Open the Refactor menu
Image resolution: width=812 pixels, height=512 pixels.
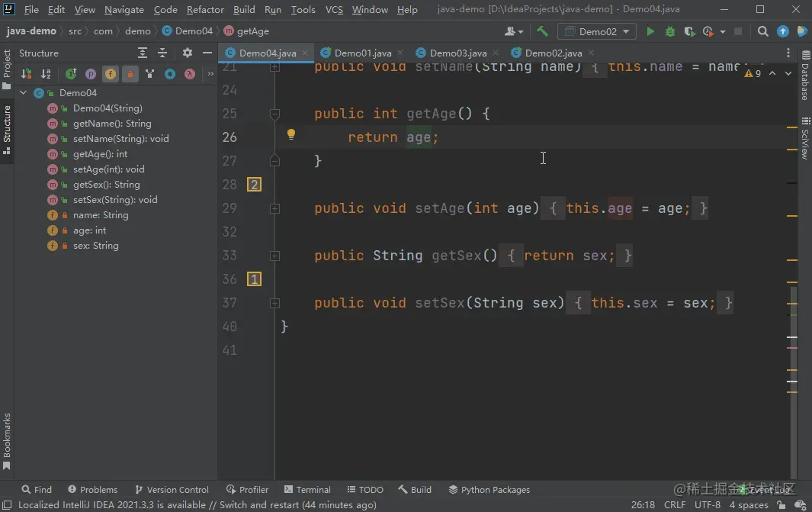click(x=205, y=10)
